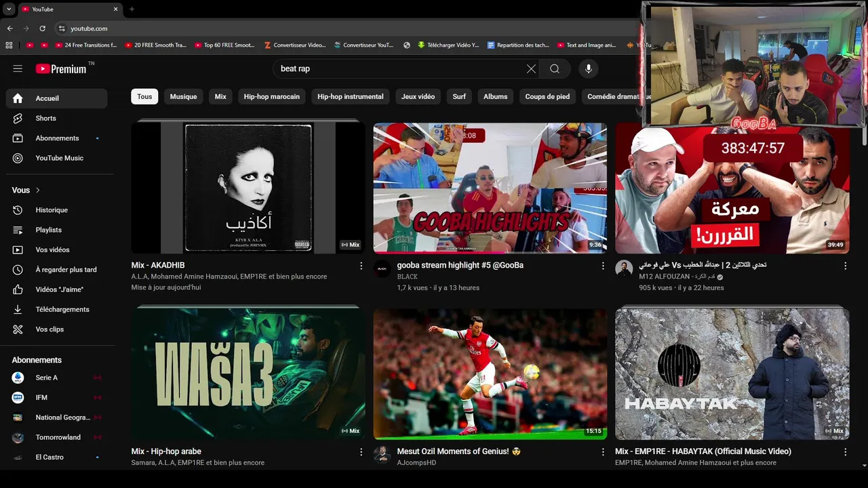This screenshot has width=868, height=488.
Task: Select the Tous filter chip
Action: click(x=144, y=96)
